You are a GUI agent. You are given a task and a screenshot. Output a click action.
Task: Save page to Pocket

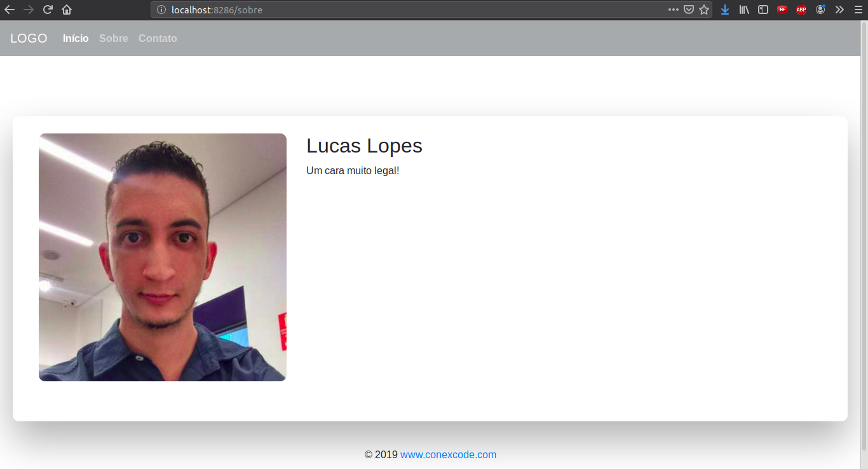tap(689, 10)
